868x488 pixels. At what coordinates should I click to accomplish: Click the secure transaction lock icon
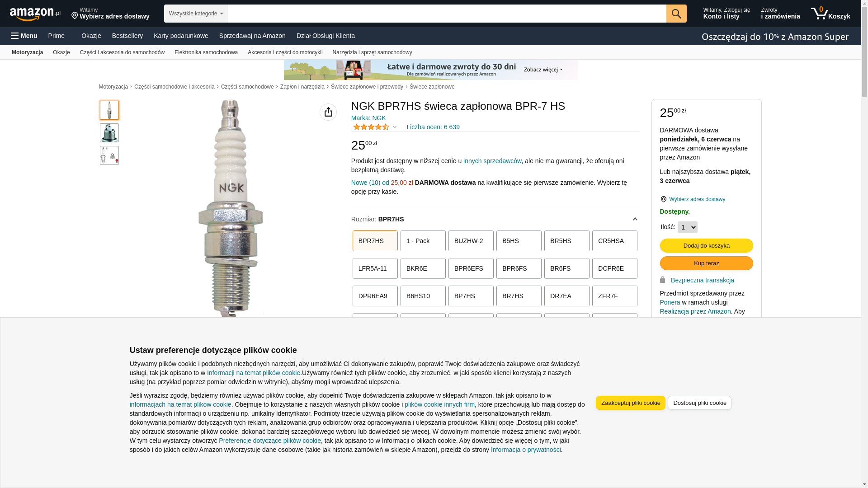[x=662, y=280]
